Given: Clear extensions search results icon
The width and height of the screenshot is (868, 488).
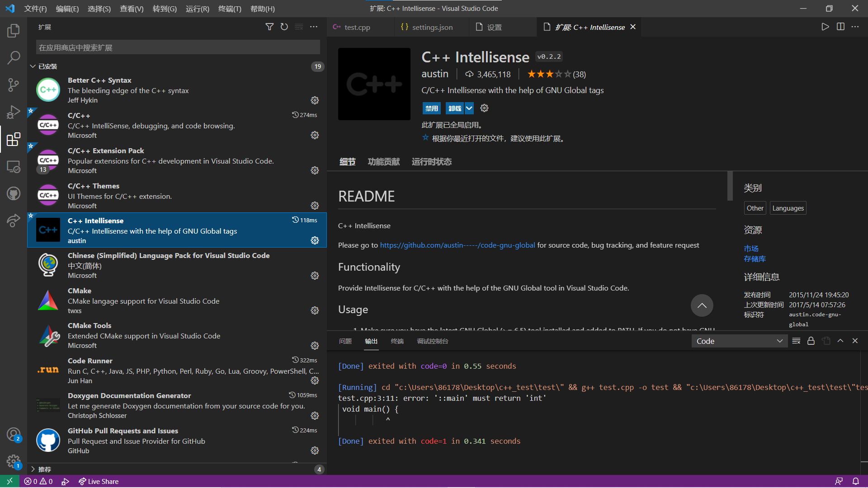Looking at the screenshot, I should pyautogui.click(x=299, y=27).
